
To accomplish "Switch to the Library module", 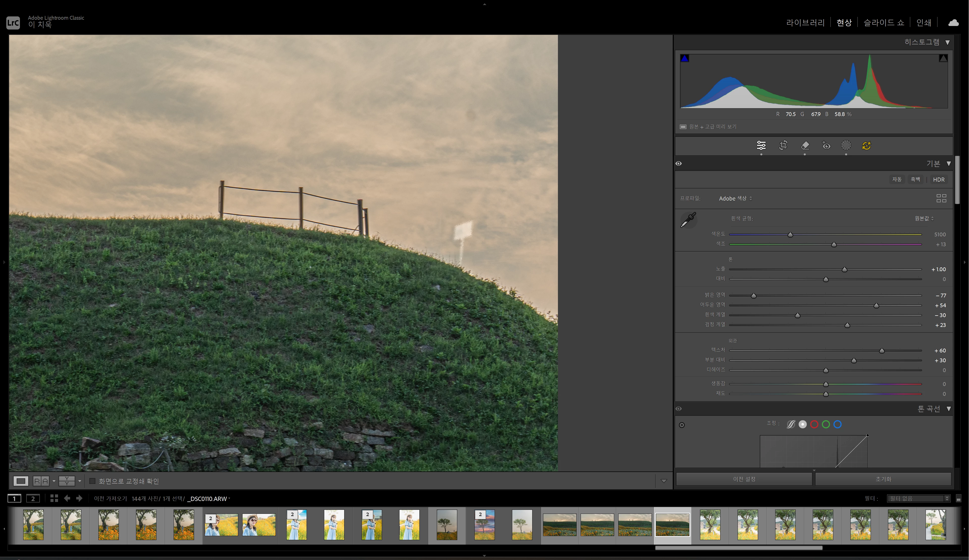I will 805,23.
